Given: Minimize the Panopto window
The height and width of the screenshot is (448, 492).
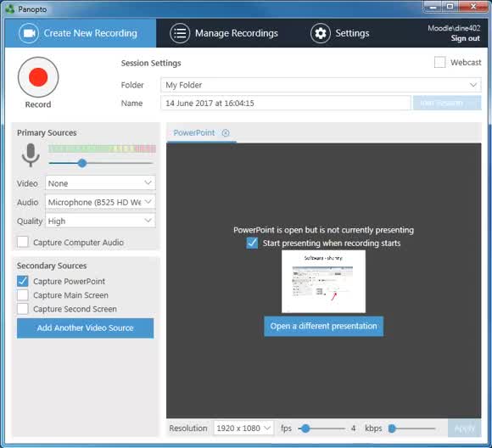Looking at the screenshot, I should 433,7.
